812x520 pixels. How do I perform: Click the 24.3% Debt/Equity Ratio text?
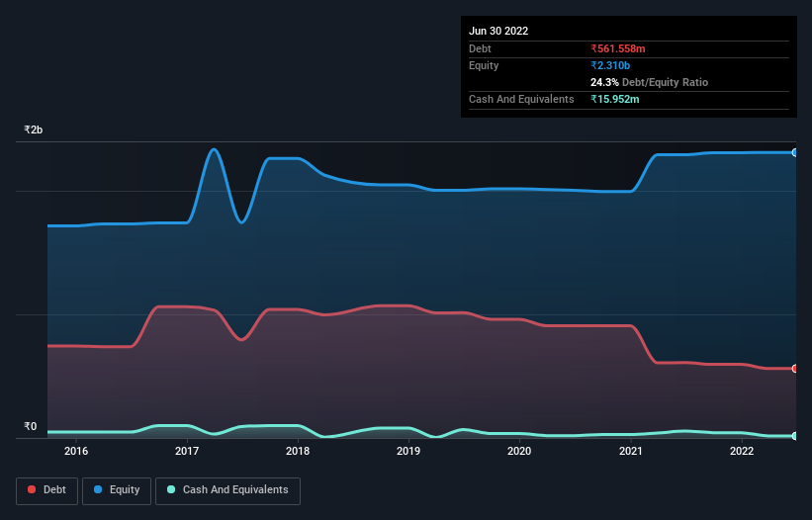click(x=650, y=82)
